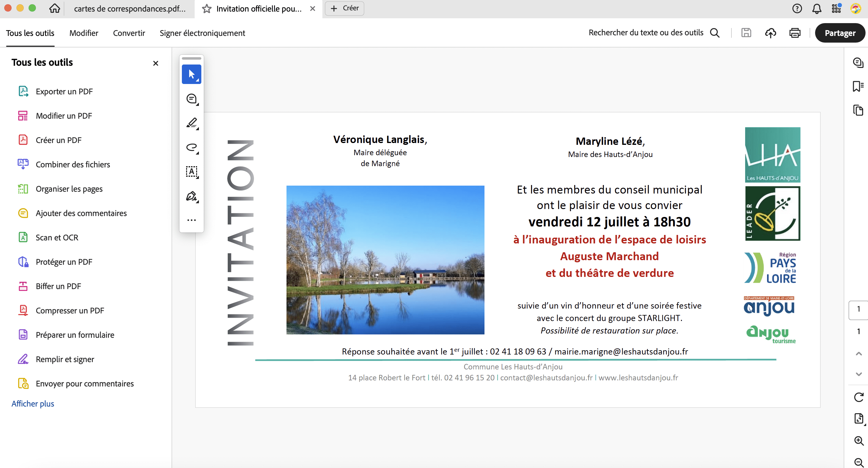Open the notifications bell
868x468 pixels.
click(x=817, y=9)
